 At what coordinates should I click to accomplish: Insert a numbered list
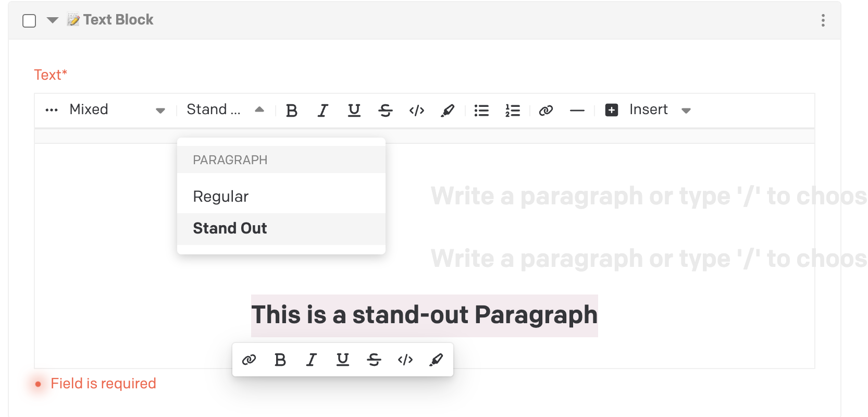[513, 111]
